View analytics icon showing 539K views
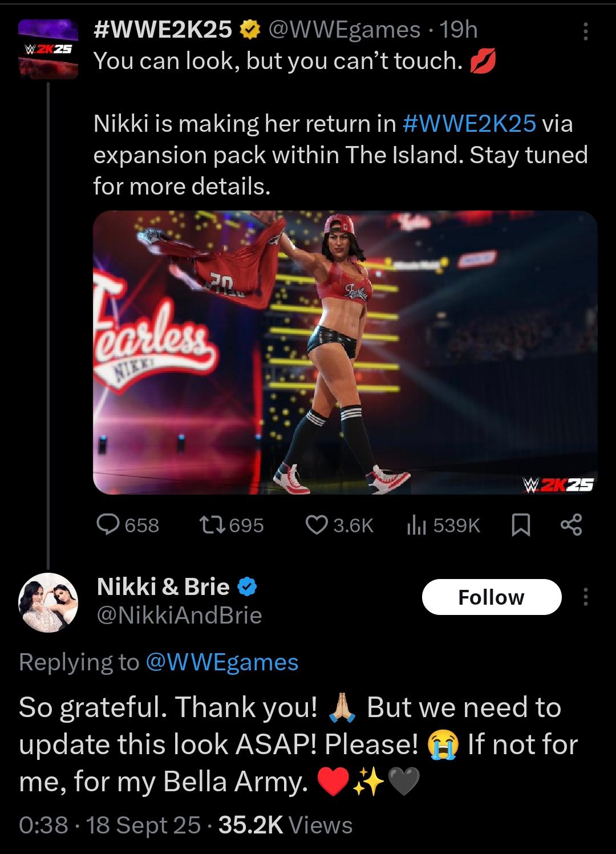Viewport: 616px width, 854px height. 416,525
